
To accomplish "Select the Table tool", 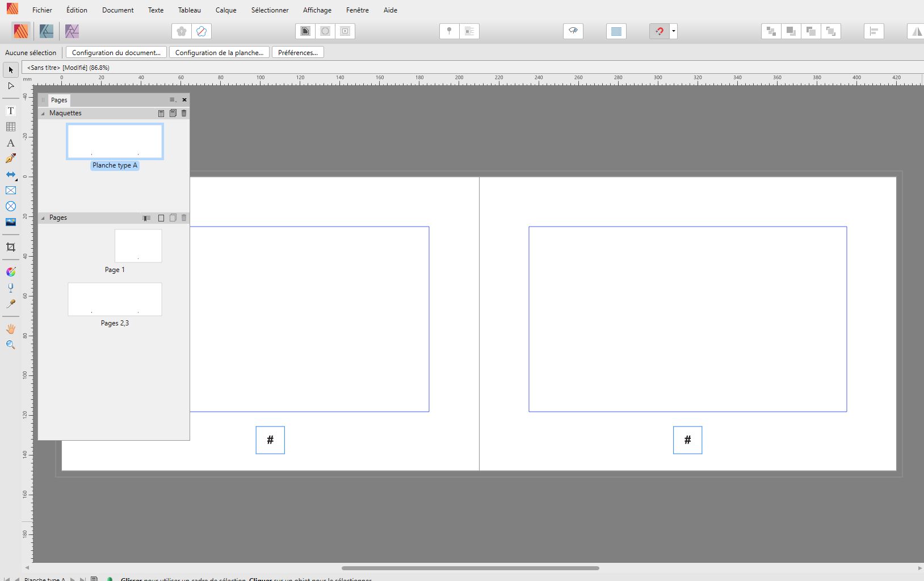I will tap(11, 127).
